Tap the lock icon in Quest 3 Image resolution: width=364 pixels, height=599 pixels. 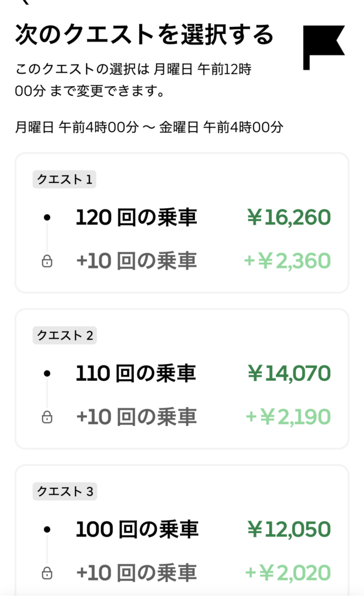pyautogui.click(x=47, y=573)
